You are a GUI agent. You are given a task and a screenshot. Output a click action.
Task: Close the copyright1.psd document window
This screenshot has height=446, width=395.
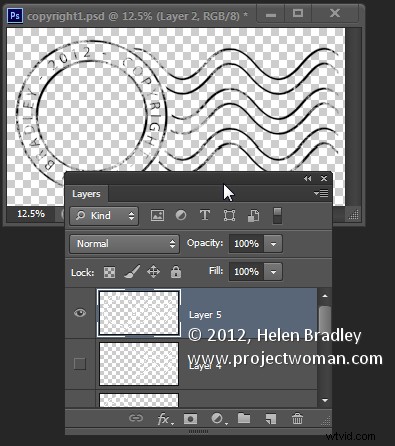[334, 14]
